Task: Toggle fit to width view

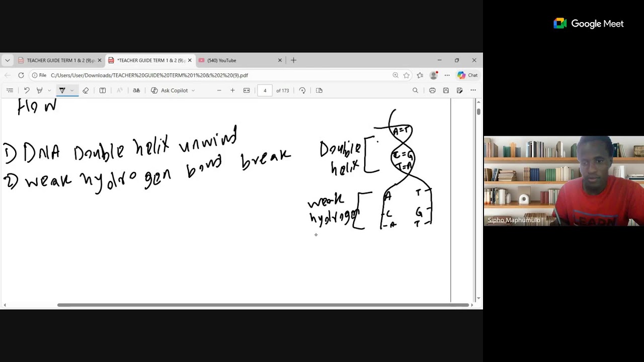Action: coord(247,90)
